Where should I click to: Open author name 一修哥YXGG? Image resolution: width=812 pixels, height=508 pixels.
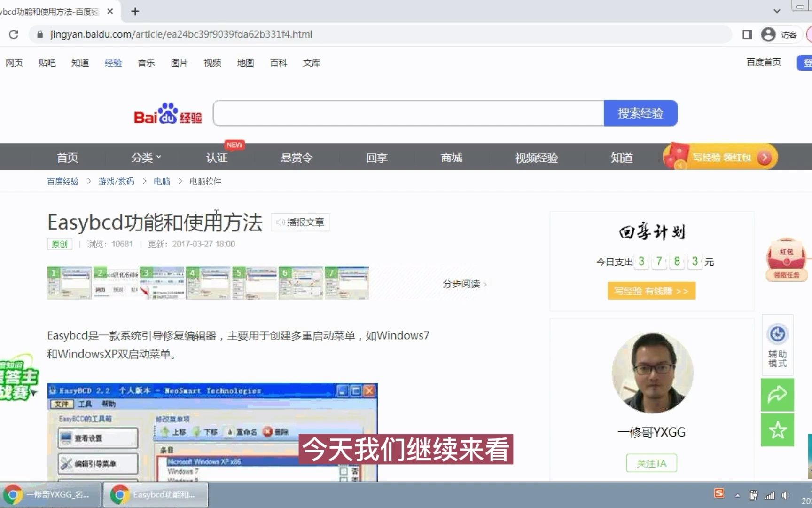(x=651, y=432)
